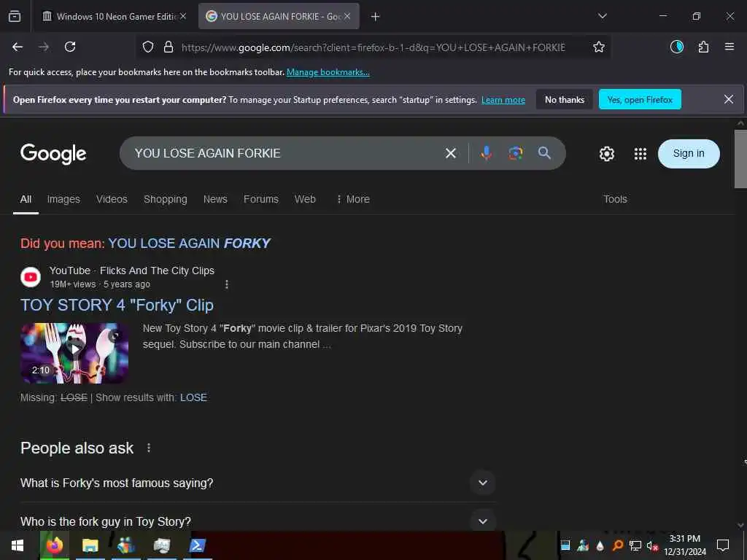The height and width of the screenshot is (560, 747).
Task: Select the All results tab
Action: click(x=26, y=199)
